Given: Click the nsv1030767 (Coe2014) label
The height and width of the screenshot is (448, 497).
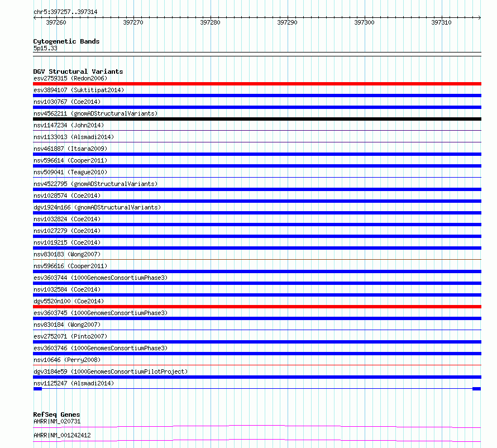Looking at the screenshot, I should [x=67, y=102].
